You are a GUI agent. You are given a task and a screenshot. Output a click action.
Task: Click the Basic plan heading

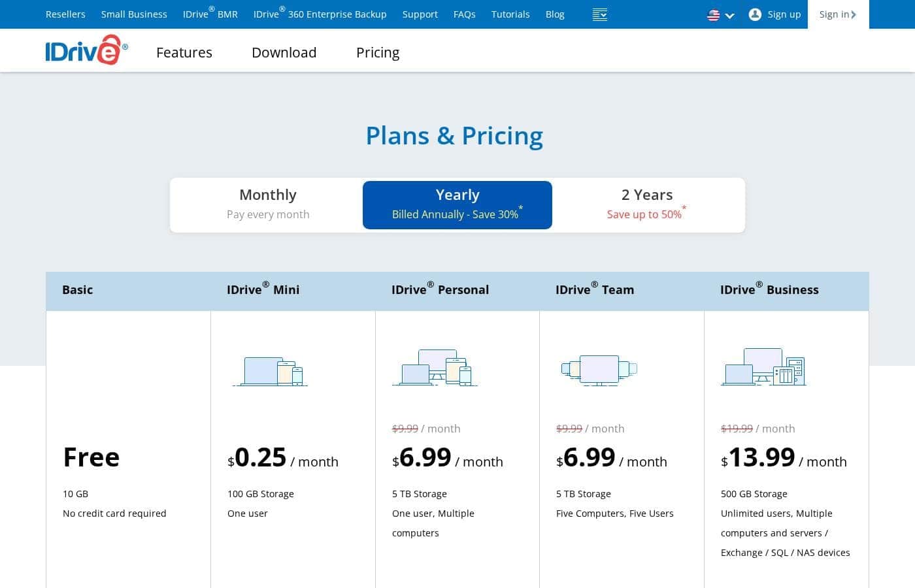click(78, 289)
